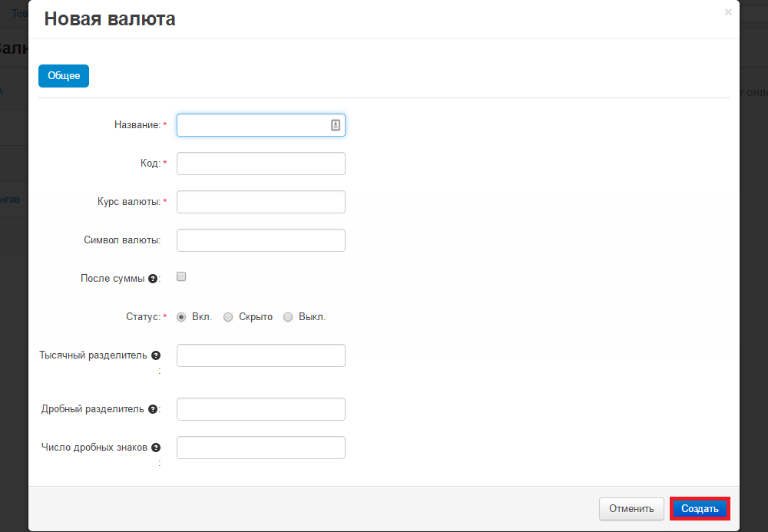
Task: Select the Скрыто status radio button
Action: (x=228, y=317)
